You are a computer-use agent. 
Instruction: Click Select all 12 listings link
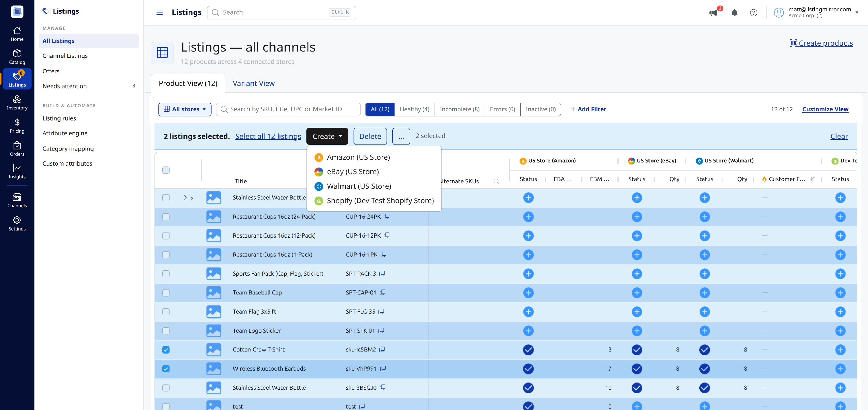[268, 136]
